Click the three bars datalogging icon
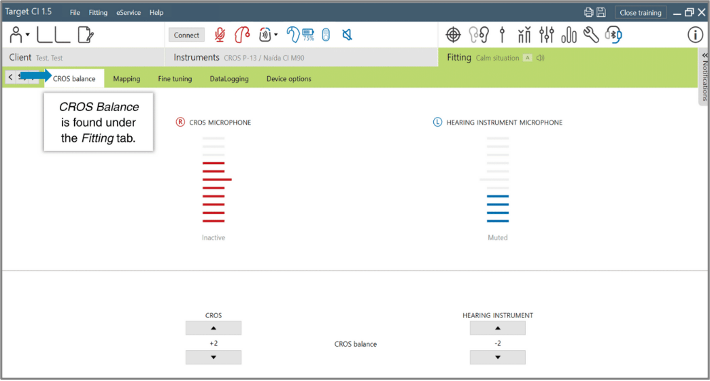This screenshot has height=381, width=710. click(569, 35)
